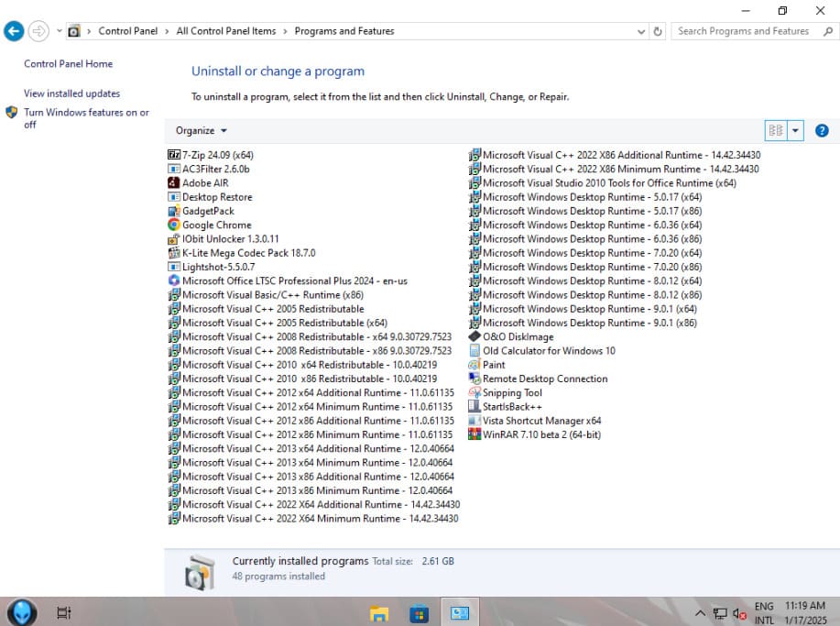840x626 pixels.
Task: Select Visual Studio 2010 Tools for Office Runtime
Action: 604,182
